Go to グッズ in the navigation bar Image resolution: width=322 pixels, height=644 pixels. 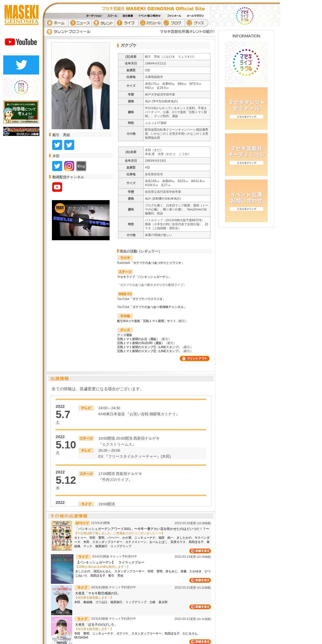pyautogui.click(x=196, y=23)
